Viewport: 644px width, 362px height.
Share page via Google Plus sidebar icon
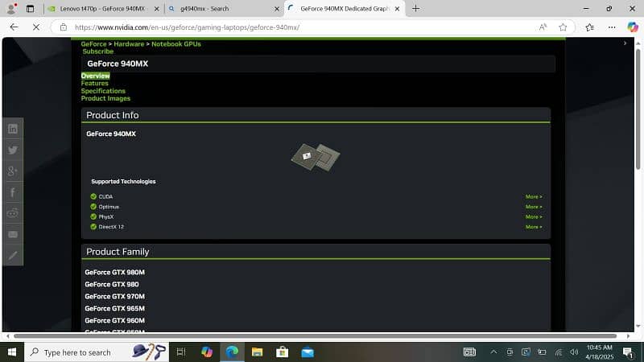(13, 171)
